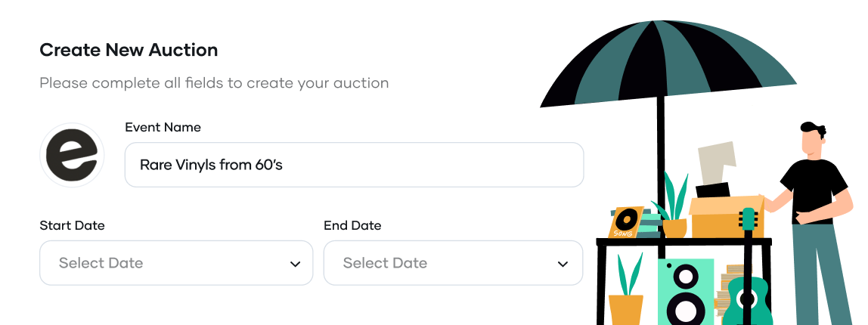Click the round "e" event logo

point(72,155)
